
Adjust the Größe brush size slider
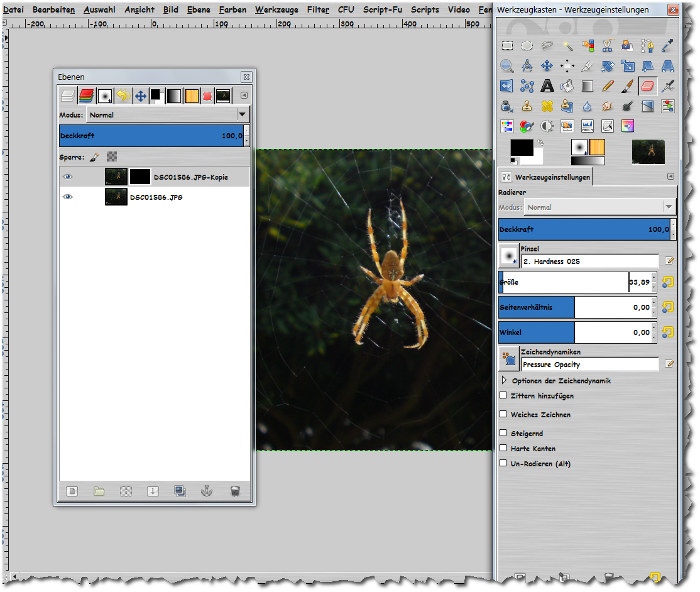click(x=576, y=282)
